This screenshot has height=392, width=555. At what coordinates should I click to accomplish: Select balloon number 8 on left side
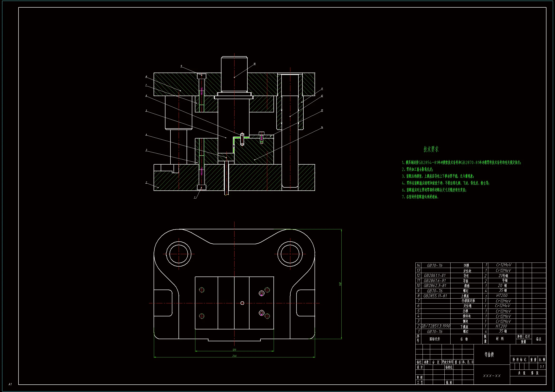click(146, 77)
